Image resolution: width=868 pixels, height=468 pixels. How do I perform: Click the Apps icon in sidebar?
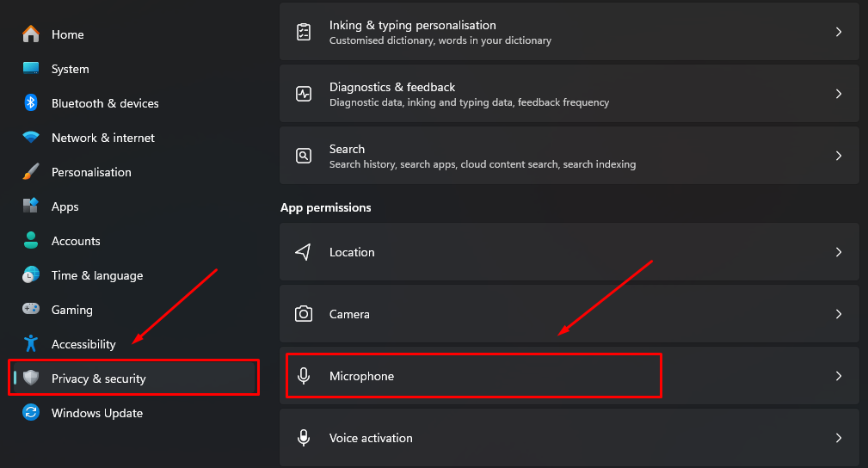click(x=31, y=206)
